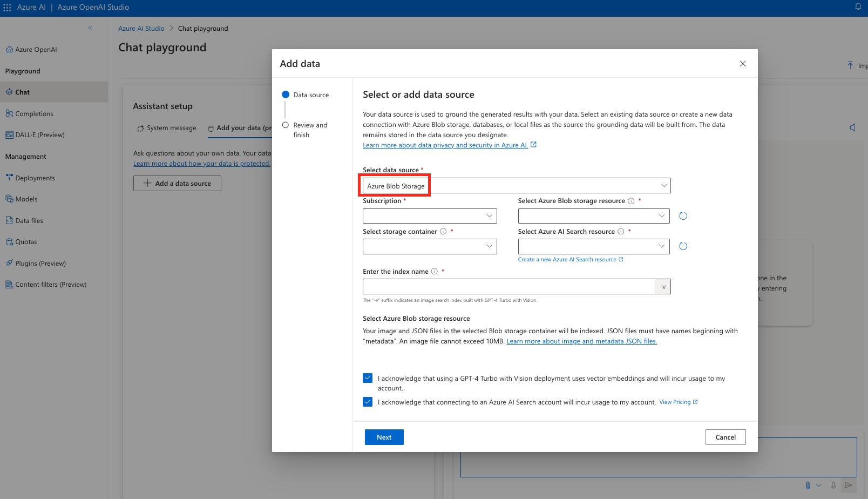
Task: Close the Add data dialog
Action: (743, 64)
